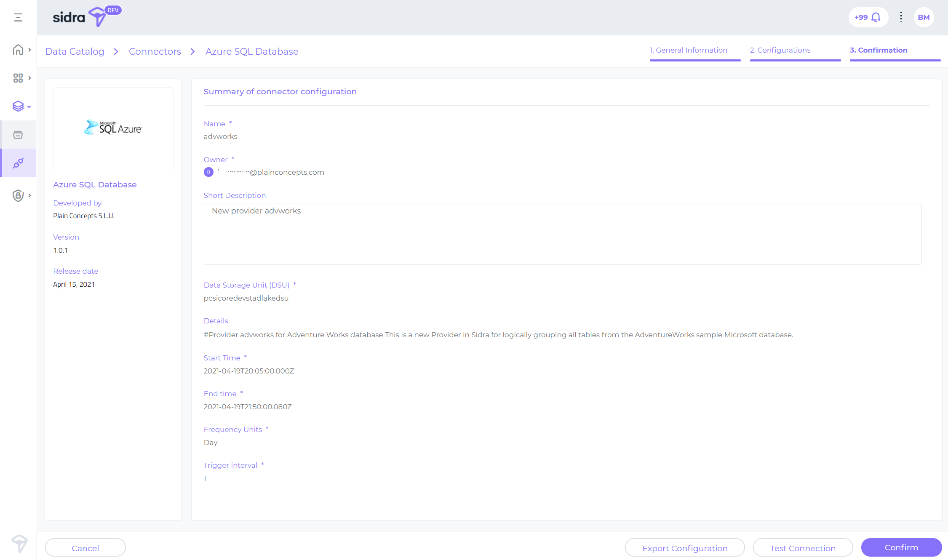The image size is (948, 560).
Task: Open the notifications bell icon
Action: (x=876, y=17)
